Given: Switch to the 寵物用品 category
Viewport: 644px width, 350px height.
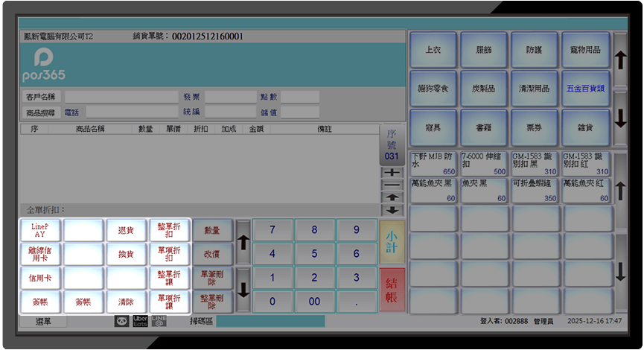Looking at the screenshot, I should [585, 50].
